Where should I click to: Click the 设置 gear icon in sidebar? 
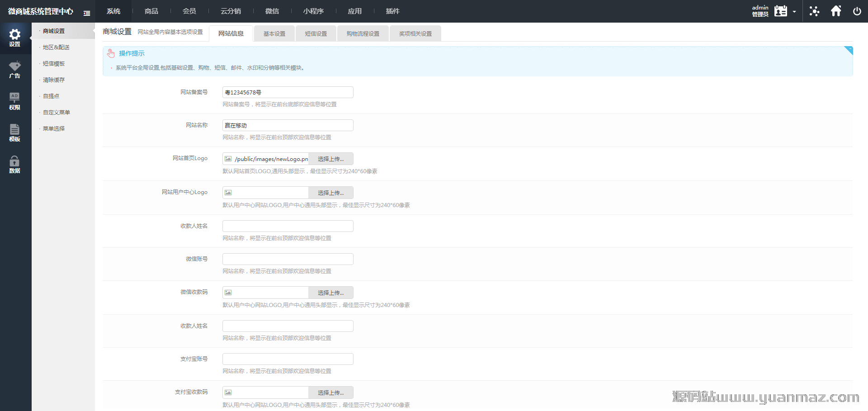(15, 35)
